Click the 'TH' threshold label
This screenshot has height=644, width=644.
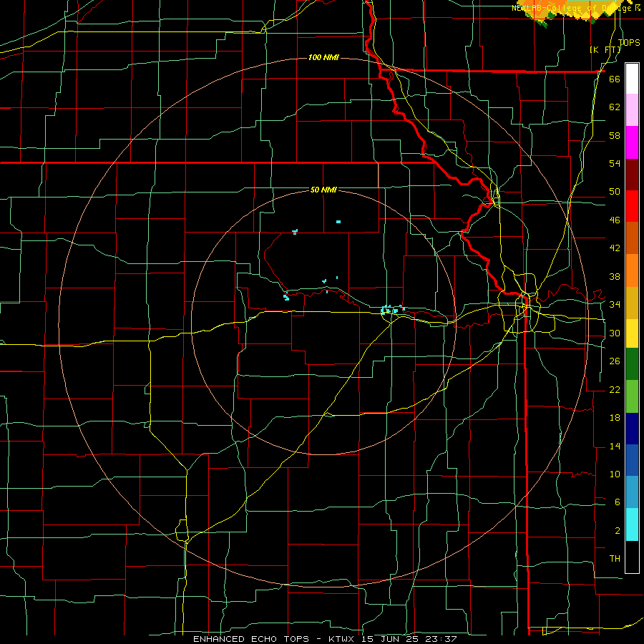click(615, 559)
